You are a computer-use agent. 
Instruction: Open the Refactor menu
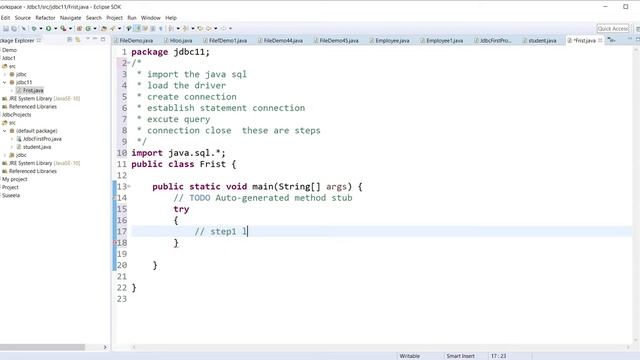point(45,18)
